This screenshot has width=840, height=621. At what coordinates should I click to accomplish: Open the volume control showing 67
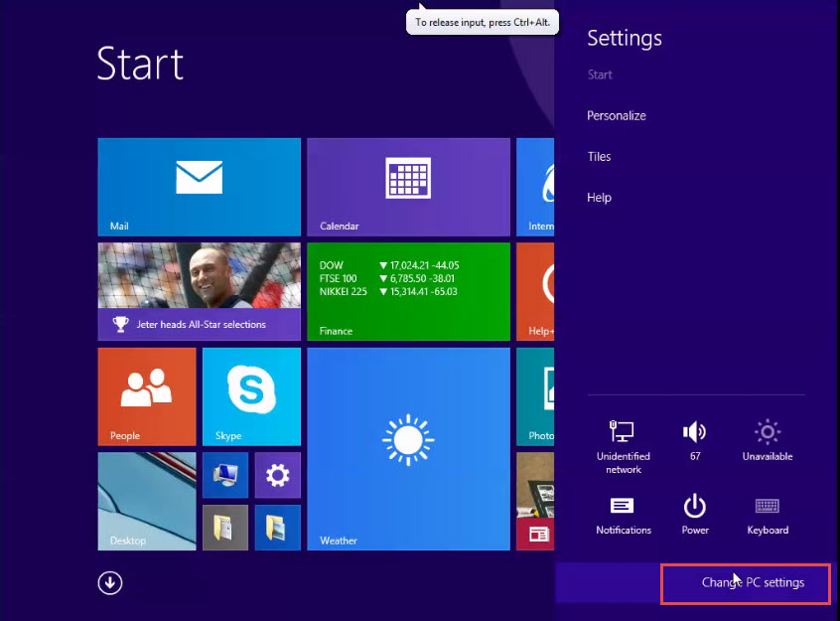[695, 441]
